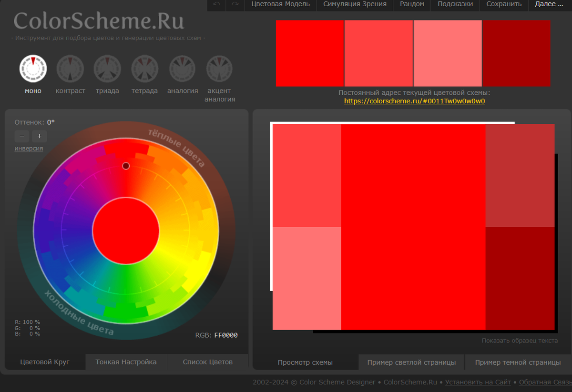Select the триада scheme icon
This screenshot has width=572, height=392.
pyautogui.click(x=107, y=68)
